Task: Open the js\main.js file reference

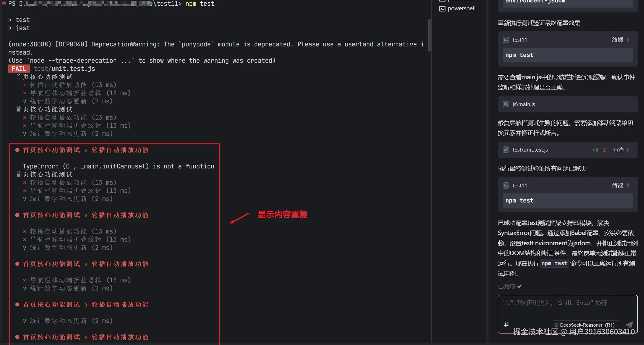Action: coord(524,104)
